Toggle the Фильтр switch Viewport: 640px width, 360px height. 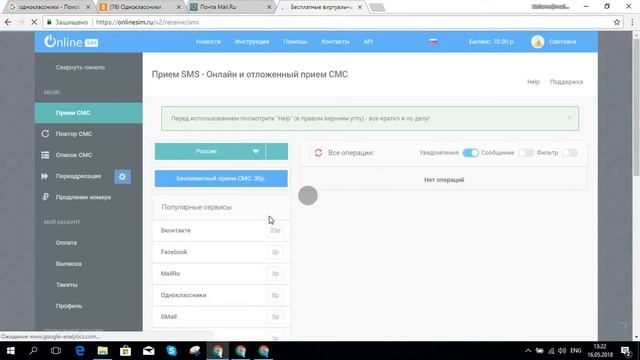coord(570,153)
